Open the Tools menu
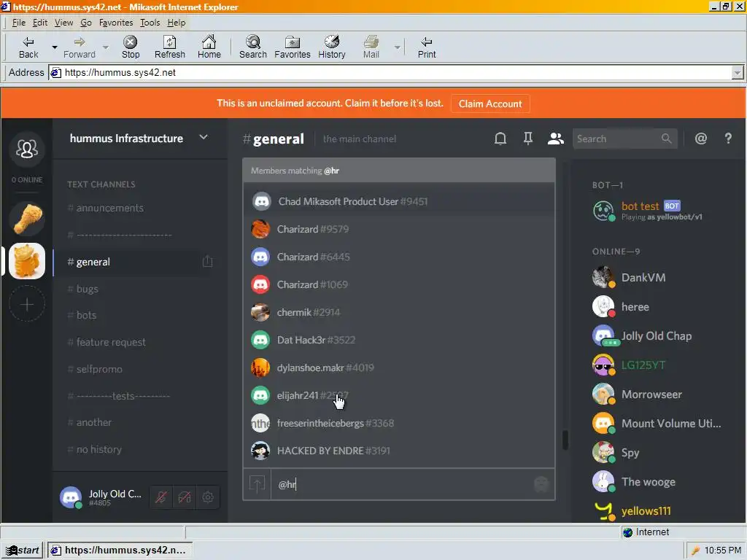The height and width of the screenshot is (560, 747). [150, 23]
